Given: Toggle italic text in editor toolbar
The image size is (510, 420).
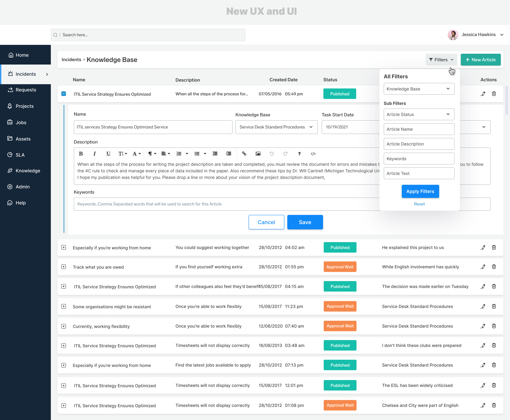Looking at the screenshot, I should coord(94,154).
